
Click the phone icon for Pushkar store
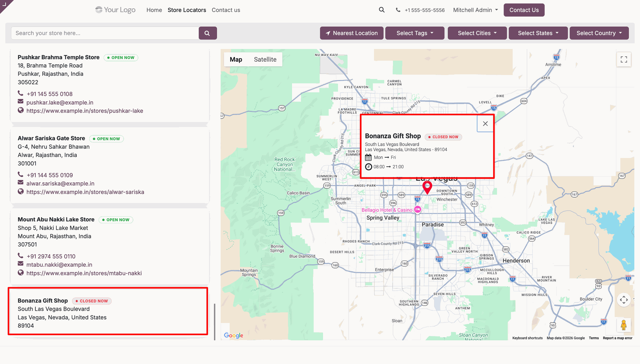21,93
